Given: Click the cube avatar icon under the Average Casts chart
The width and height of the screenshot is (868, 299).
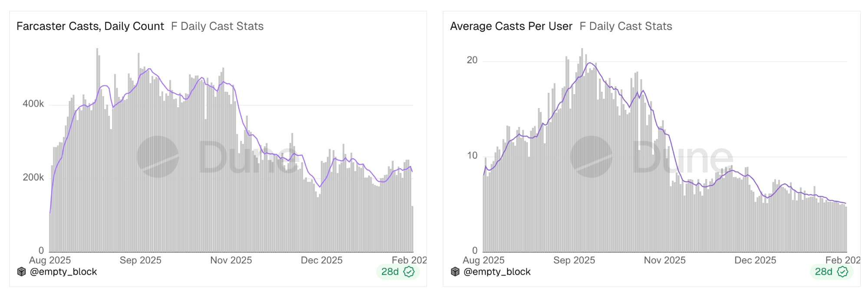Looking at the screenshot, I should 455,272.
